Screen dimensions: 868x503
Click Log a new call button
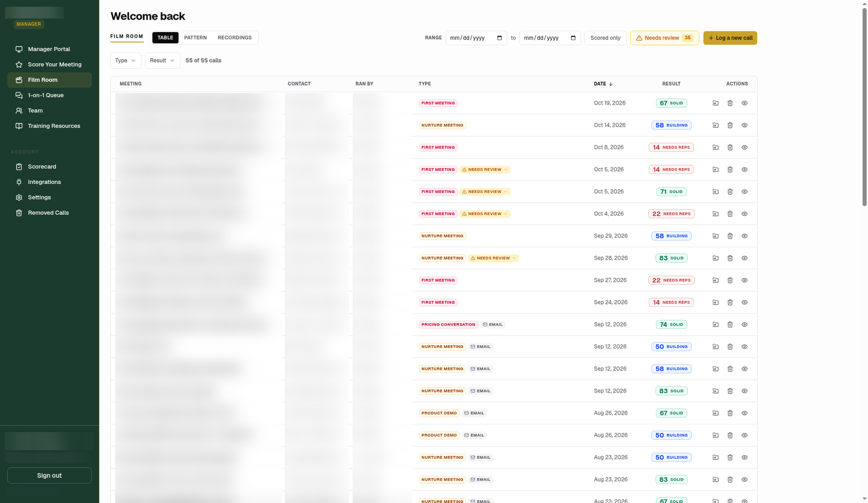pos(730,38)
